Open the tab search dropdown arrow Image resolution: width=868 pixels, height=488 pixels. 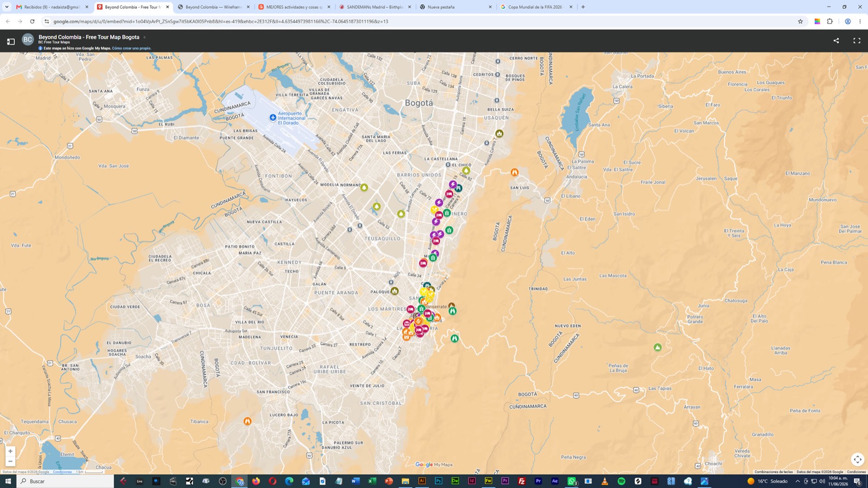(7, 7)
